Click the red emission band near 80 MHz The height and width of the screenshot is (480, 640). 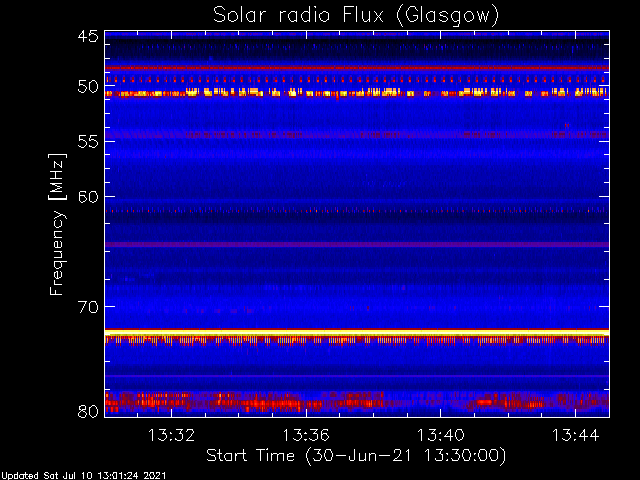point(357,402)
